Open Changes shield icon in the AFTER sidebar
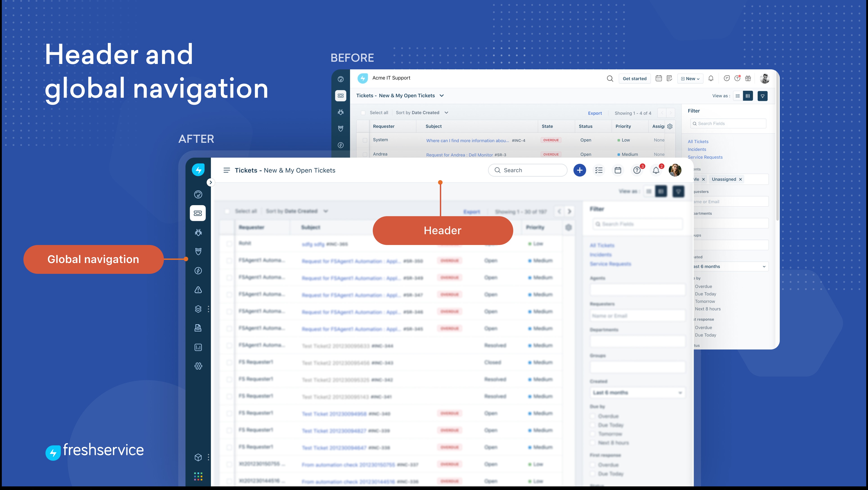Image resolution: width=868 pixels, height=490 pixels. [198, 251]
